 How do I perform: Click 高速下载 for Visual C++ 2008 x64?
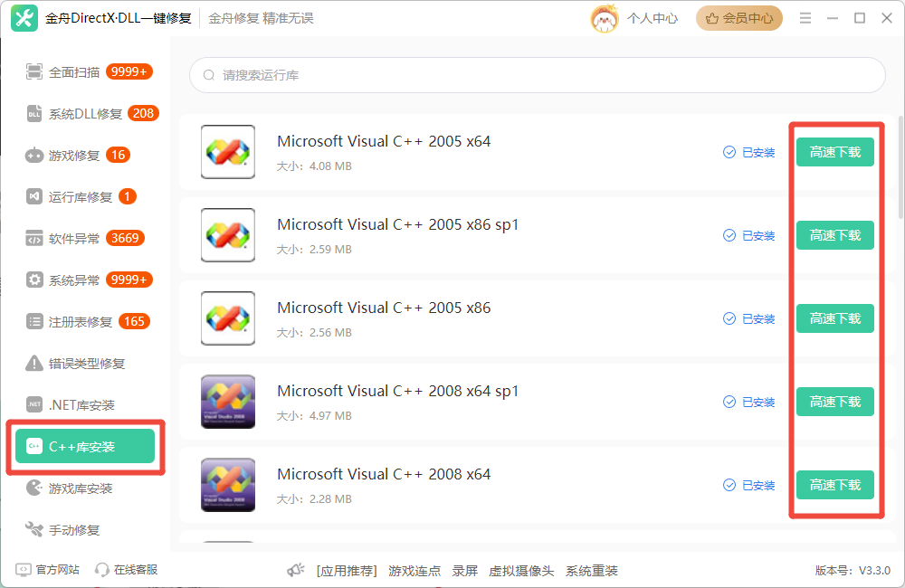835,485
